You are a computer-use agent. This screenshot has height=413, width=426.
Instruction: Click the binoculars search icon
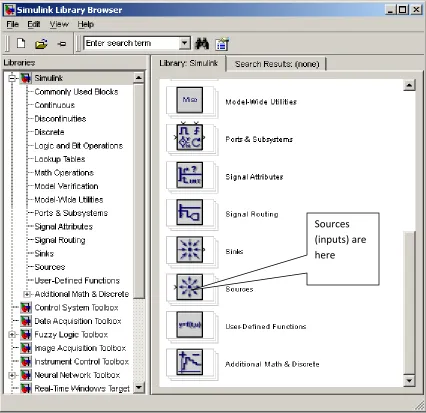click(x=202, y=44)
